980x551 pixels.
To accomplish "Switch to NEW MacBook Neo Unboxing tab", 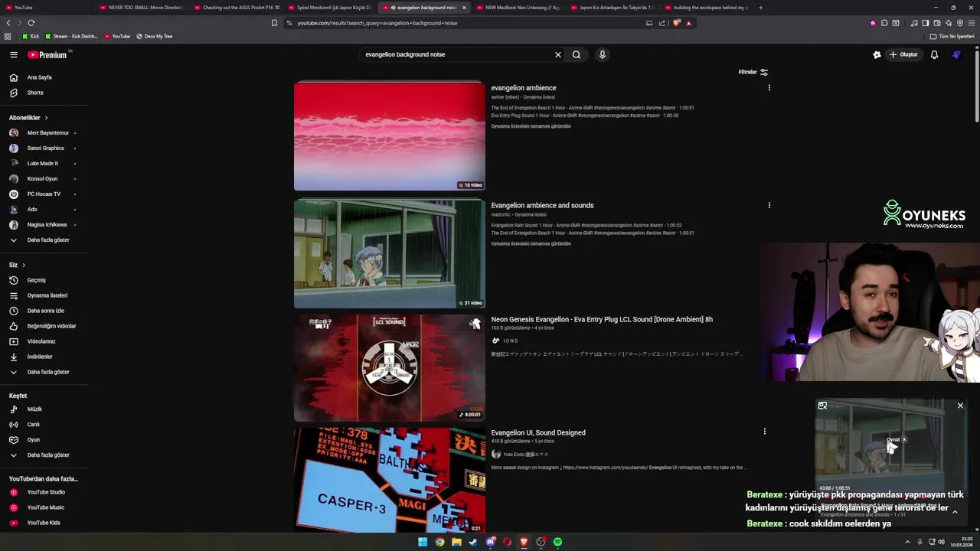I will pyautogui.click(x=520, y=8).
